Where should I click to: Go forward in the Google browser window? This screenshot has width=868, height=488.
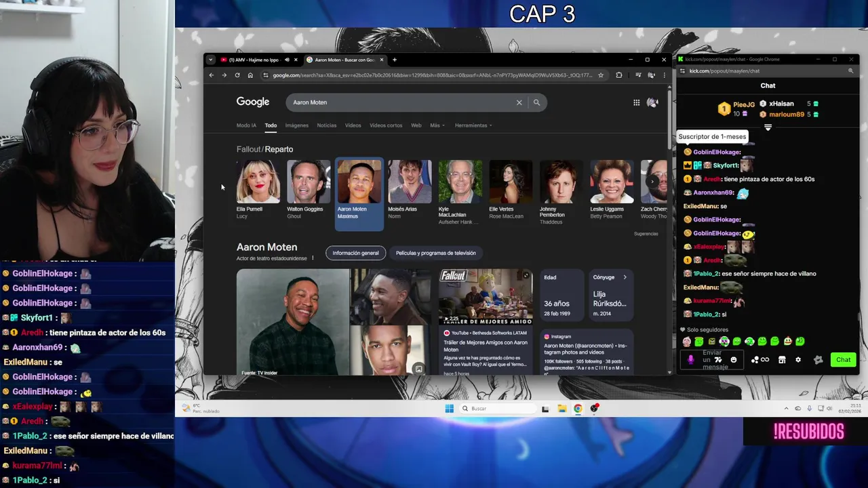click(224, 75)
